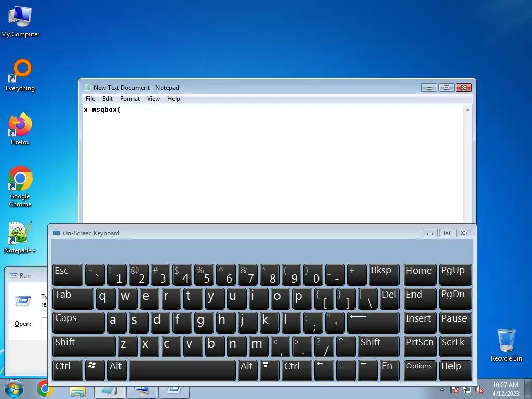Click the PgDn key
532x399 pixels.
tap(455, 299)
